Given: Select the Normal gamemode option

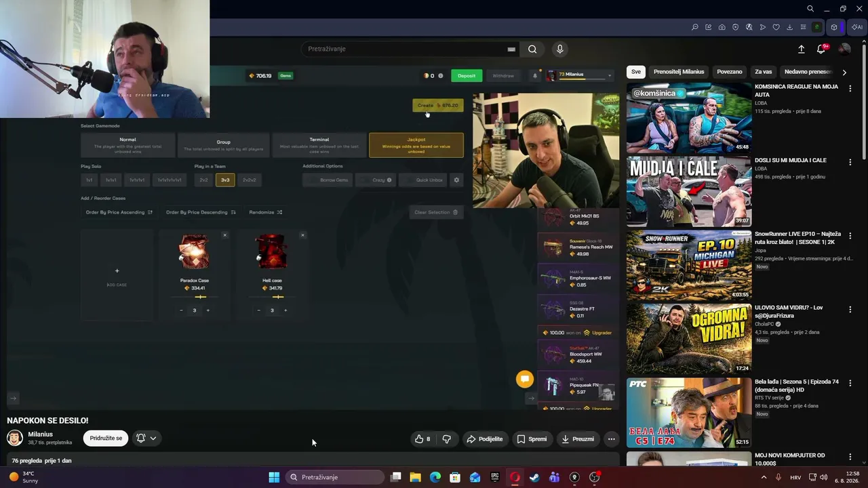Looking at the screenshot, I should 127,144.
